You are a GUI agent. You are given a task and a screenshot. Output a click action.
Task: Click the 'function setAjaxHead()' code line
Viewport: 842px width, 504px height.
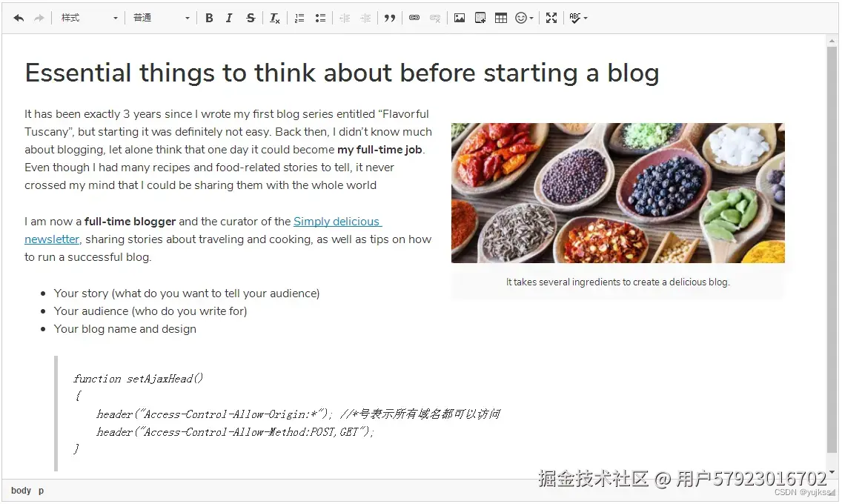138,379
